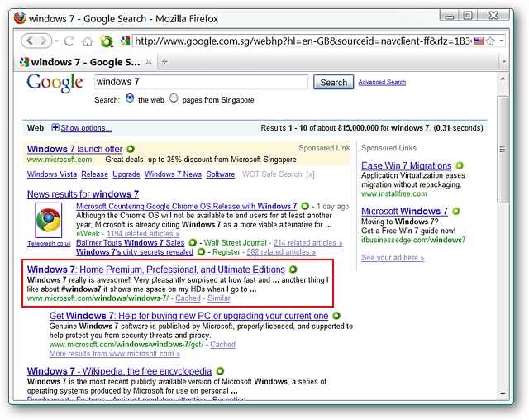Image resolution: width=529 pixels, height=420 pixels.
Task: Expand Show options plus icon
Action: coord(55,128)
